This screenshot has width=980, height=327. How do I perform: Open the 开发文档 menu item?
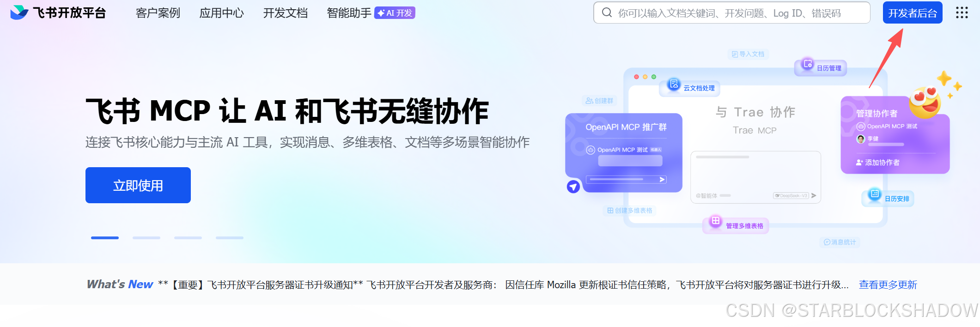click(x=286, y=13)
